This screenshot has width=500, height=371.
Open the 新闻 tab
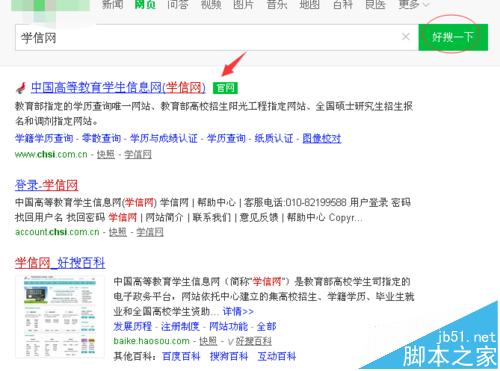pos(112,5)
